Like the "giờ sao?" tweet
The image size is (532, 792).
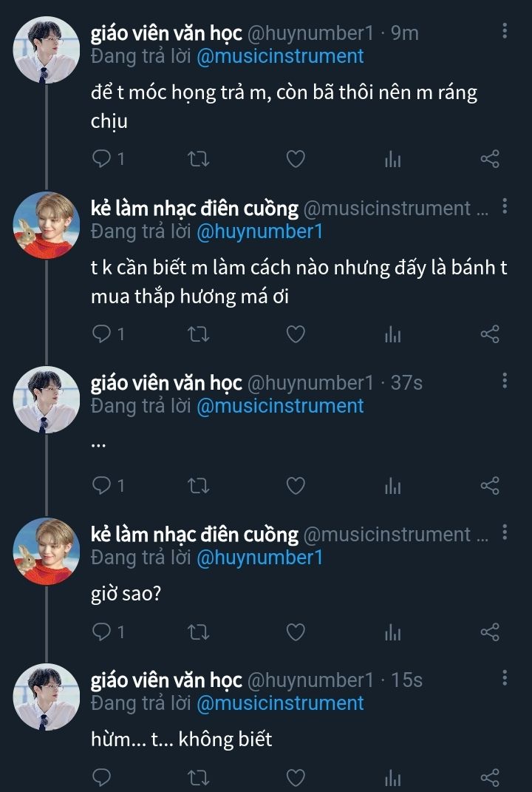point(296,632)
